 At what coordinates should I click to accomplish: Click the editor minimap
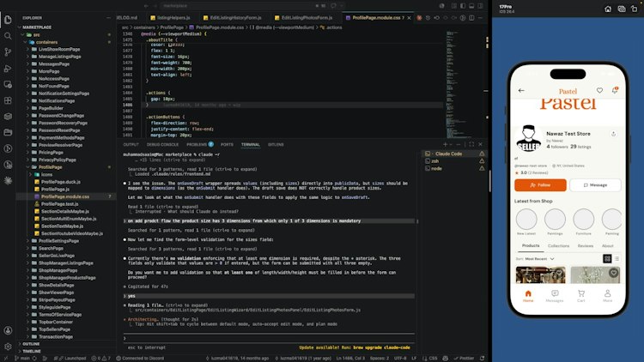coord(455,84)
